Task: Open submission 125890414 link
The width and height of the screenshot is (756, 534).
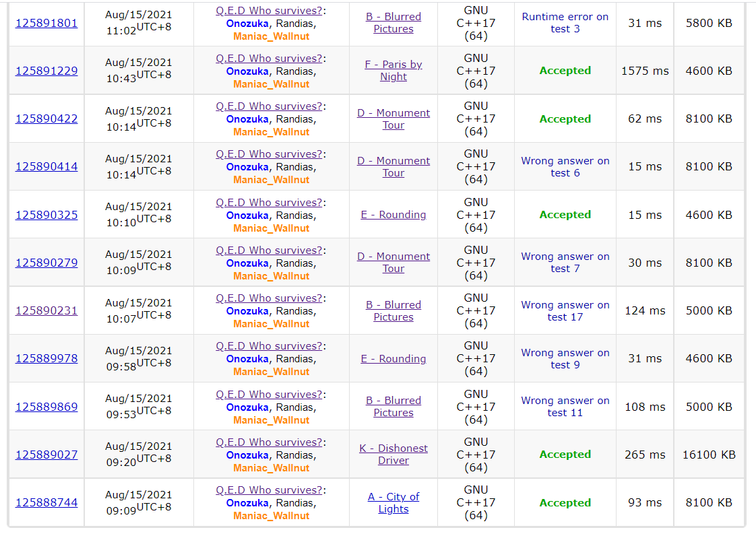Action: [46, 167]
